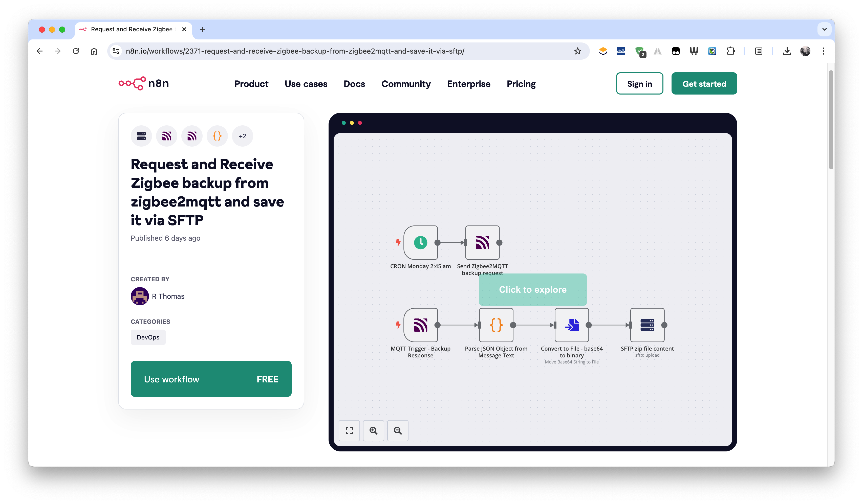Select the MQTT Trigger Backup Response node
863x504 pixels.
pyautogui.click(x=421, y=325)
